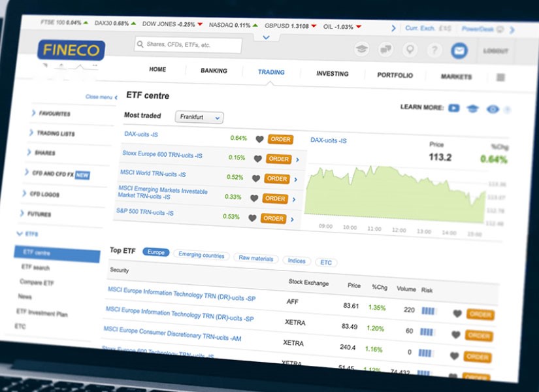This screenshot has height=392, width=539.
Task: Show more tickers with arrow after OIL
Action: (x=393, y=28)
